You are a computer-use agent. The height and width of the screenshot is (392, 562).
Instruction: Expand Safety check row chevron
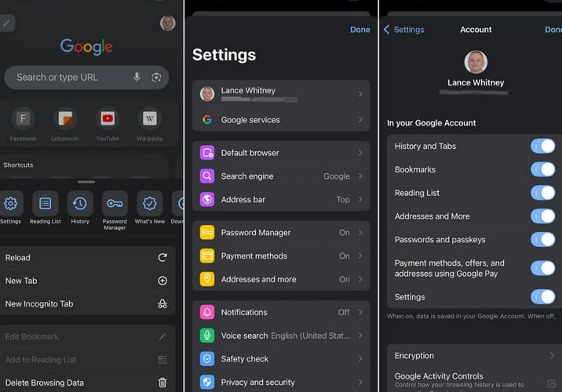pyautogui.click(x=360, y=359)
